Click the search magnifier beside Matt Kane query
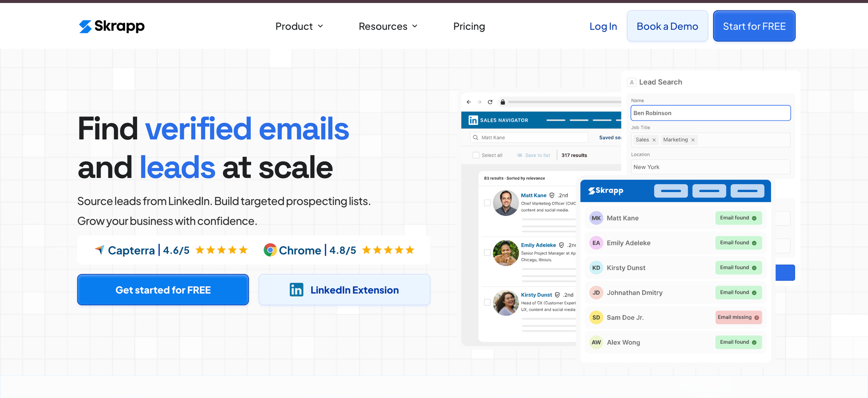The image size is (868, 398). [476, 137]
